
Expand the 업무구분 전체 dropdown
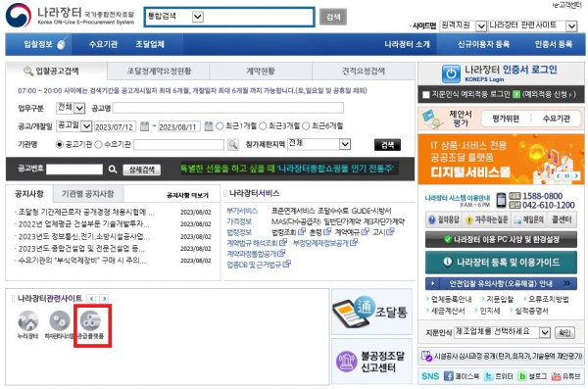(71, 108)
